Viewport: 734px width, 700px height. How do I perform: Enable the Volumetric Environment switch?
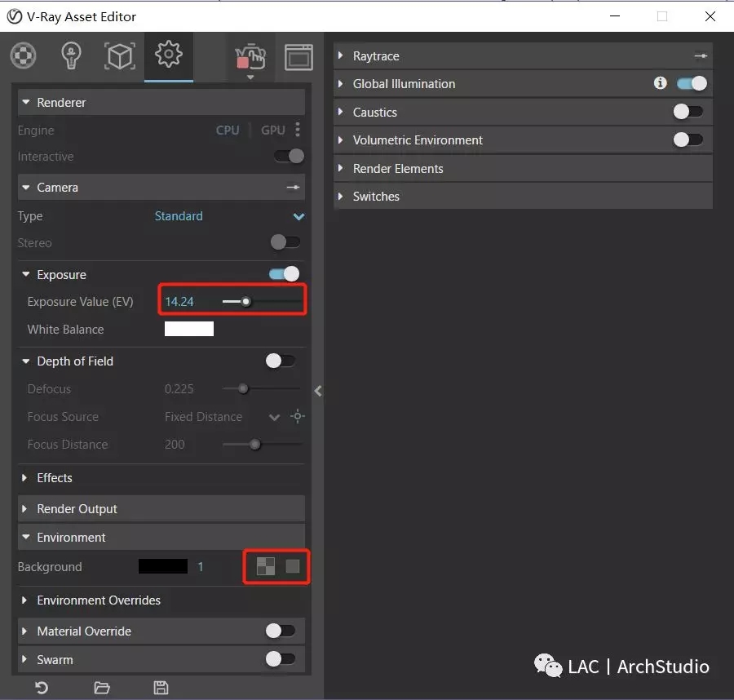click(x=688, y=140)
